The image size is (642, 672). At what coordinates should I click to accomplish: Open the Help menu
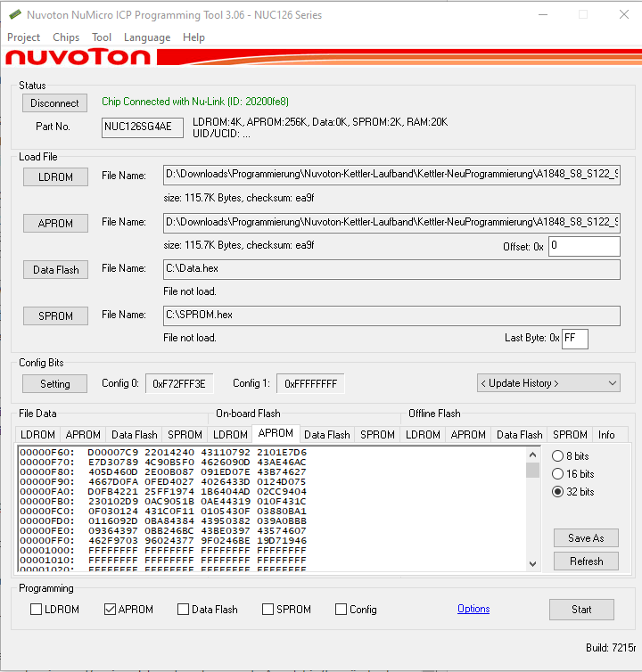coord(193,37)
